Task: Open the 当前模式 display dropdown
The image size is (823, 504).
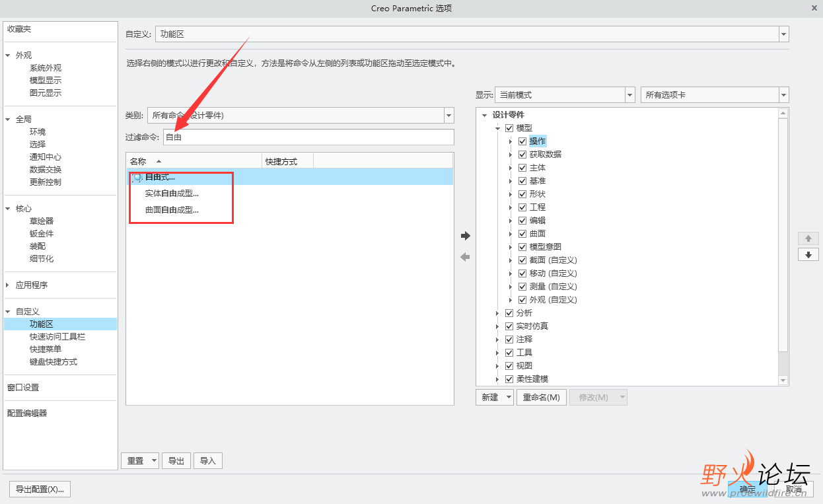Action: [630, 94]
